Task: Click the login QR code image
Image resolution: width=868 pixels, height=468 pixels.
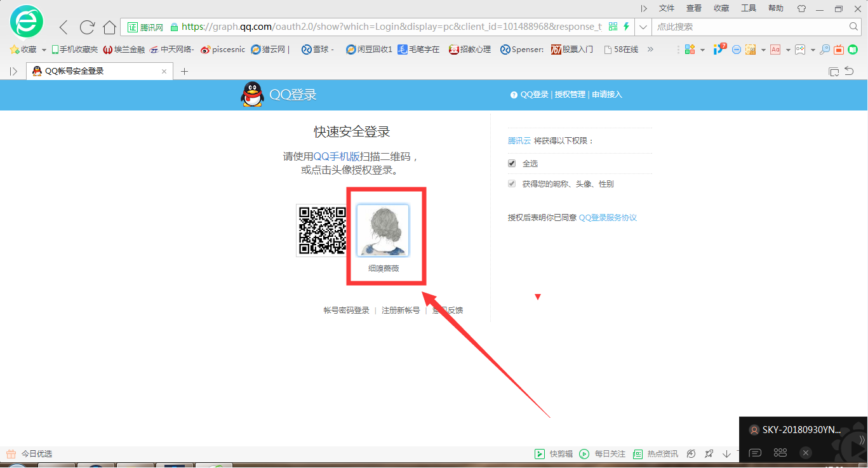Action: [x=323, y=231]
